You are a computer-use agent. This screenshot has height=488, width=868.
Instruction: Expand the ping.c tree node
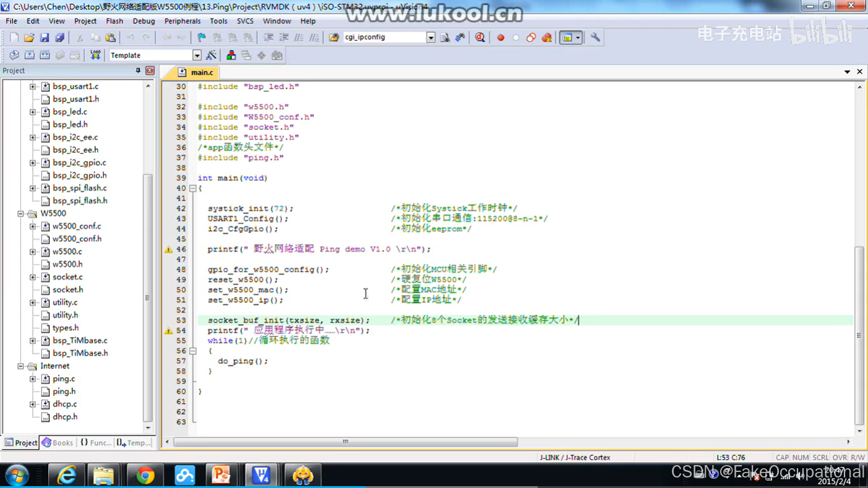[x=33, y=379]
